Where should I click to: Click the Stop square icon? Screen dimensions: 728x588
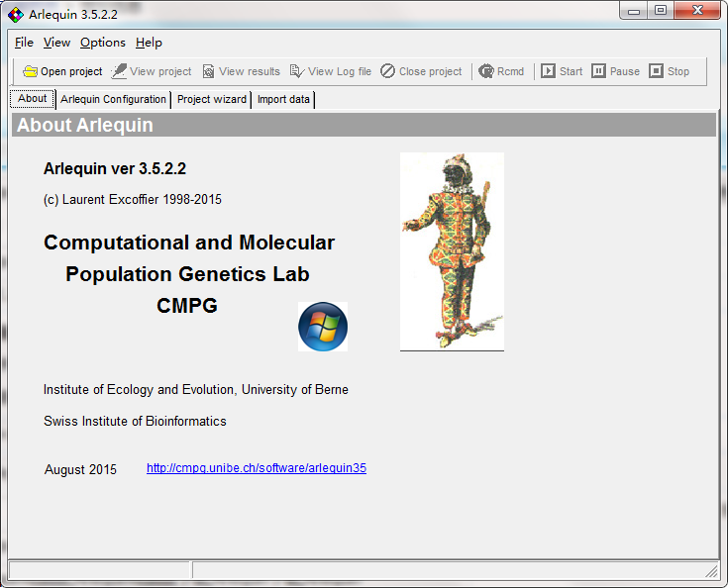point(656,71)
